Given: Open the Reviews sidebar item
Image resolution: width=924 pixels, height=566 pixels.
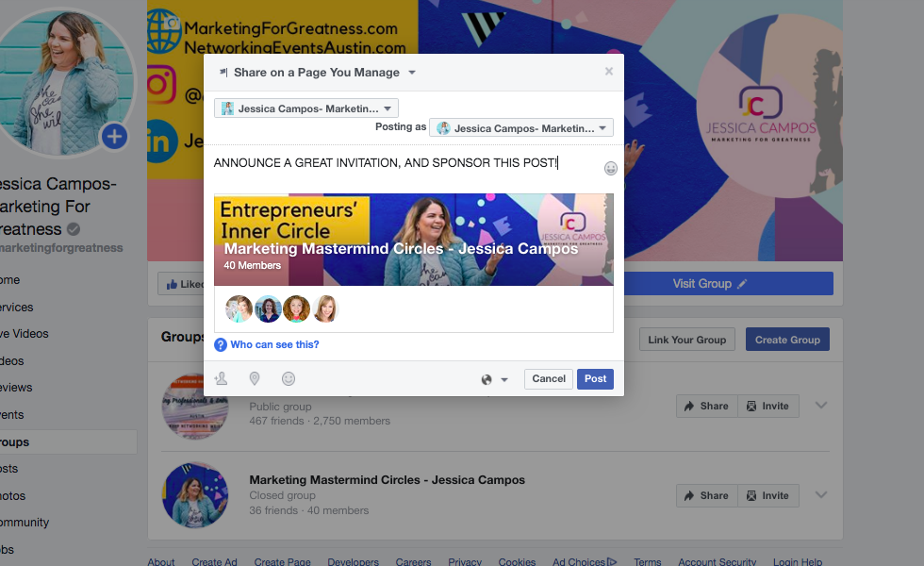Looking at the screenshot, I should pyautogui.click(x=17, y=388).
